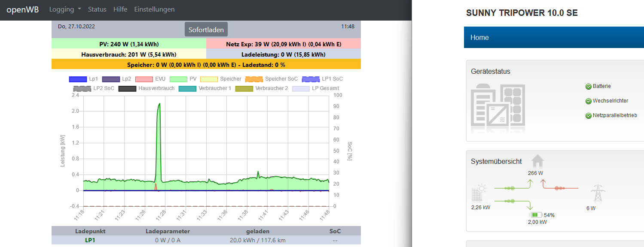Open the Hilfe menu item
Screen dimensions: 644x247
(120, 9)
